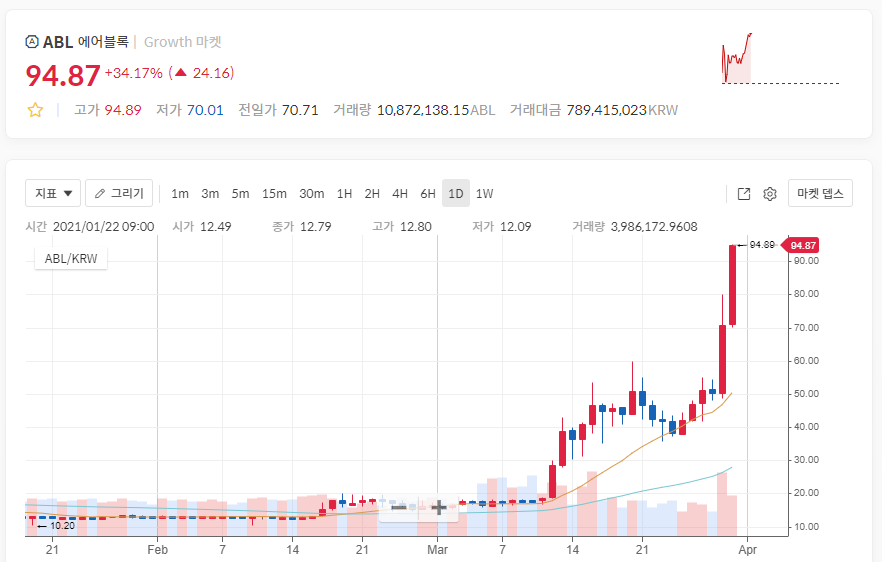Viewport: 882px width, 562px height.
Task: Select the 1H timeframe
Action: tap(344, 194)
